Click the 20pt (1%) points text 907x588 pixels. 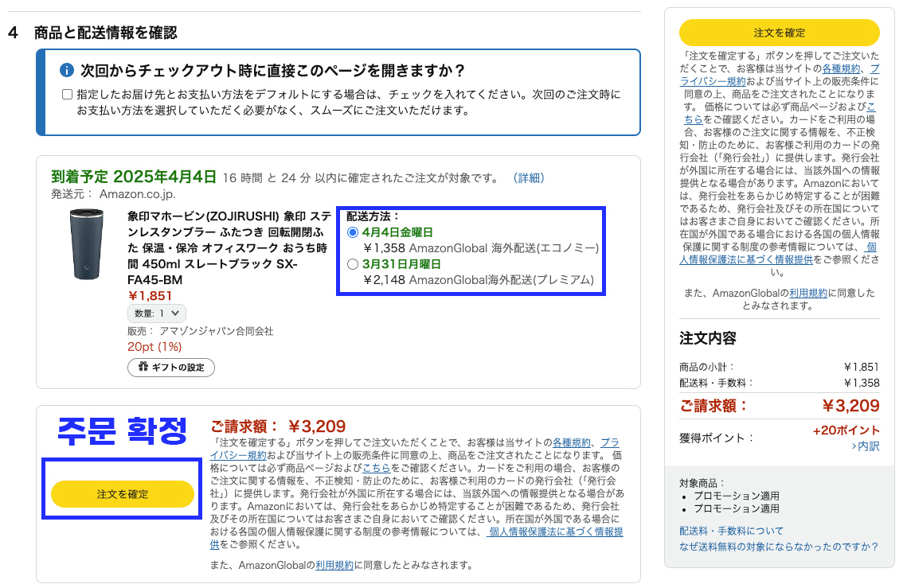(154, 346)
